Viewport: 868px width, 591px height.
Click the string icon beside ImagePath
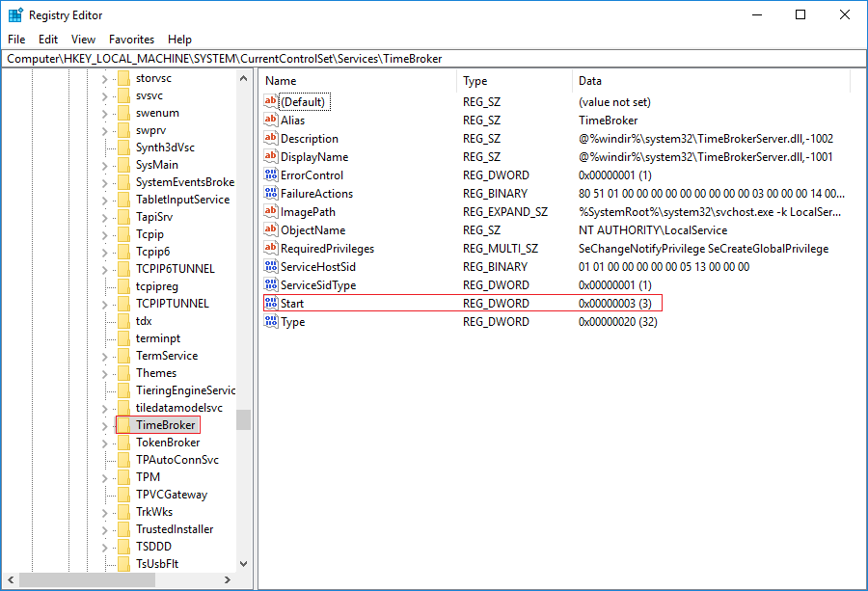[x=271, y=212]
